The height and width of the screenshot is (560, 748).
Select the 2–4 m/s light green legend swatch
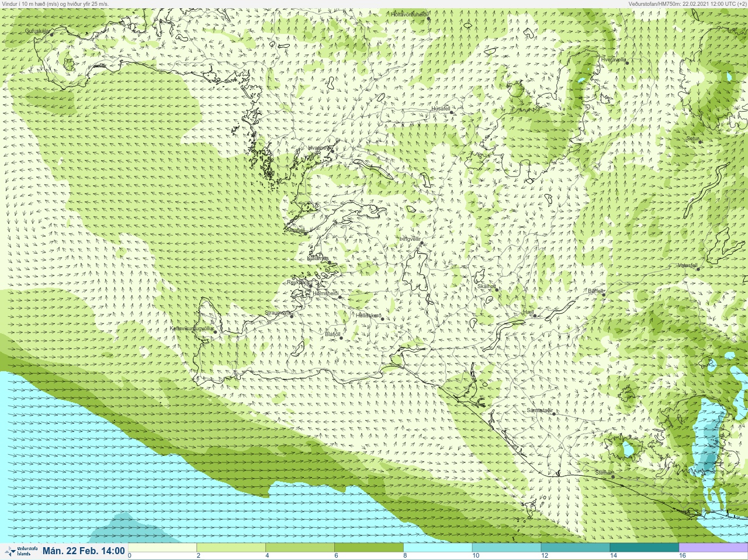[231, 547]
